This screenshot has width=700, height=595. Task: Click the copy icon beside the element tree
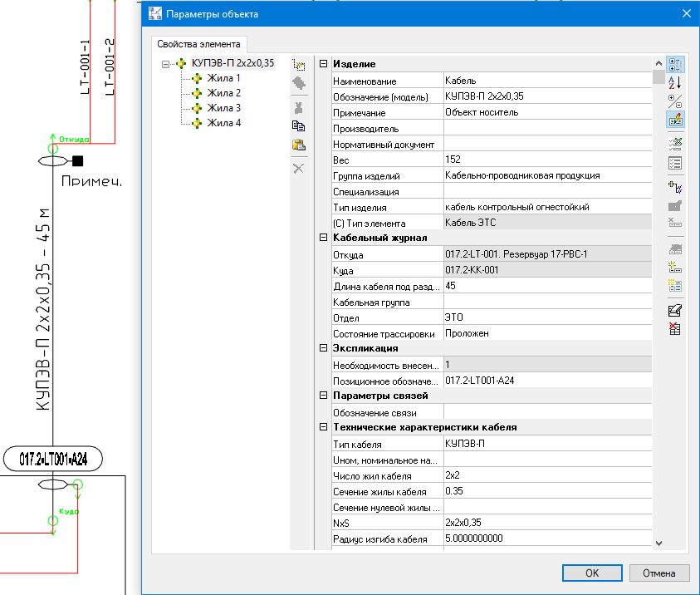point(299,126)
